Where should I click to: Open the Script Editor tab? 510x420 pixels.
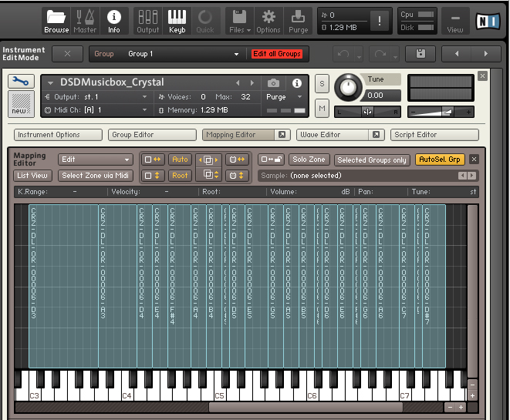tap(434, 135)
